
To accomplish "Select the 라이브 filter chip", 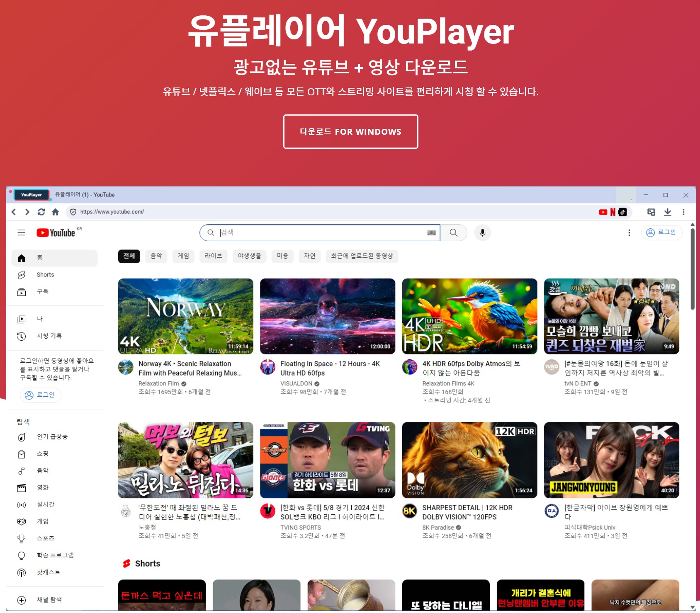I will click(x=214, y=256).
